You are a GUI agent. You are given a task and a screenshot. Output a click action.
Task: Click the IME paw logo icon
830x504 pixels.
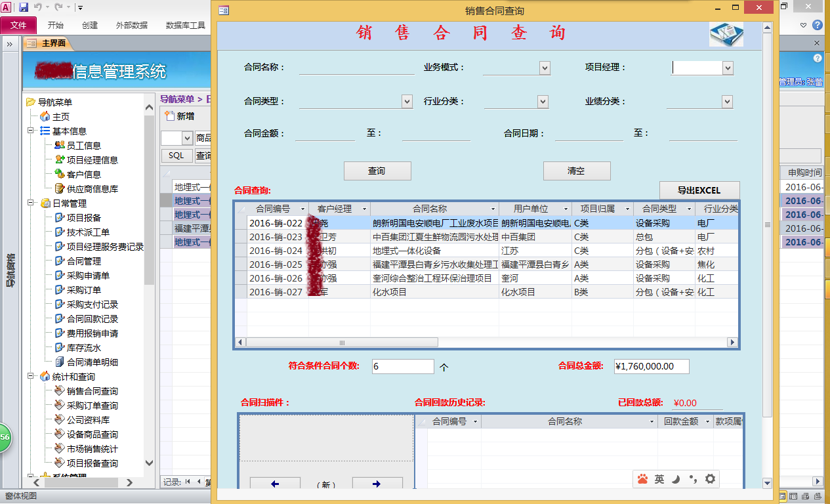[642, 479]
